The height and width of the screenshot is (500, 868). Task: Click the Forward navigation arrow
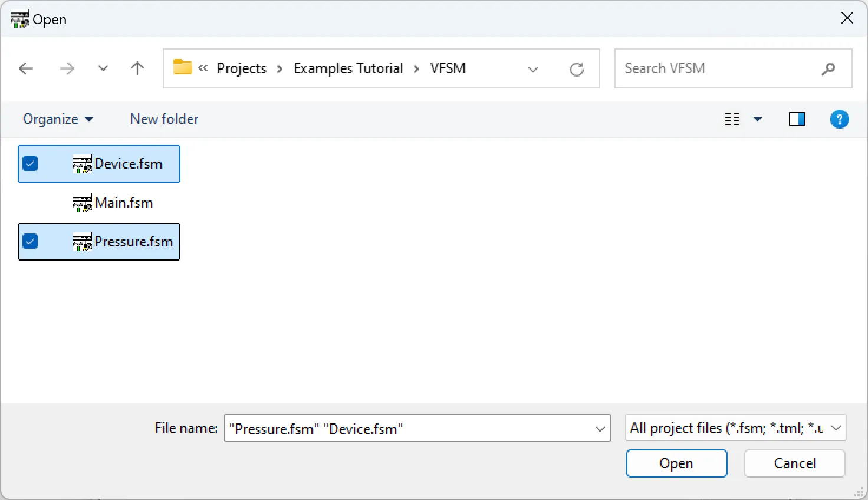pos(67,68)
